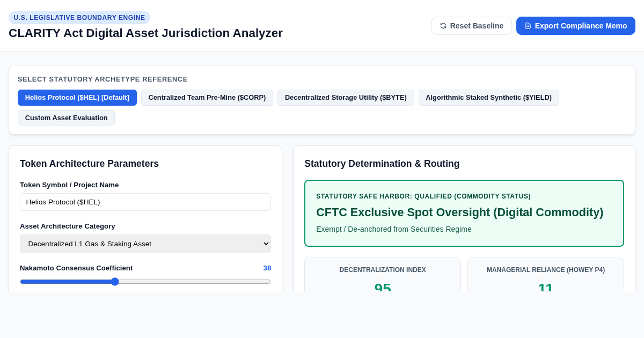The width and height of the screenshot is (644, 338).
Task: Click the Asset Architecture Category label
Action: tap(68, 226)
